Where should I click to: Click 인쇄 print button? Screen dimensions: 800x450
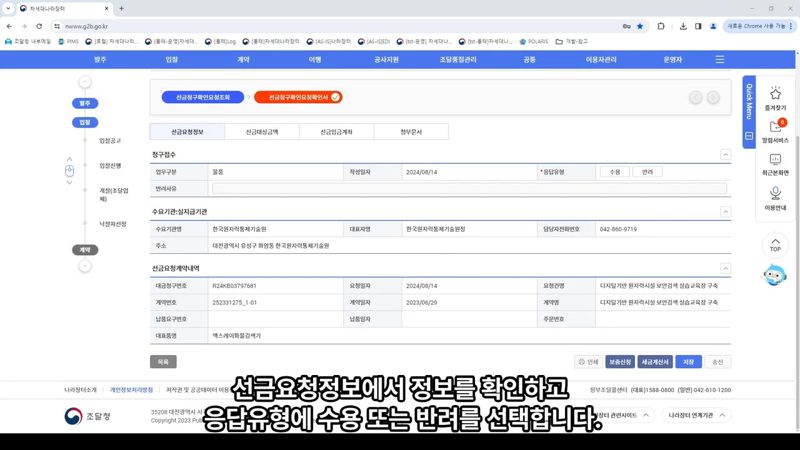[588, 362]
